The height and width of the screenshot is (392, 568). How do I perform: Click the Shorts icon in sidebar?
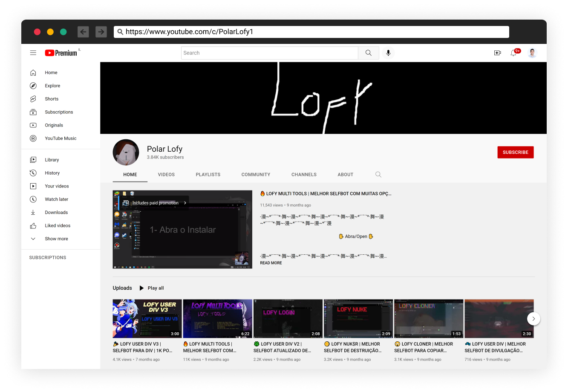pyautogui.click(x=33, y=99)
